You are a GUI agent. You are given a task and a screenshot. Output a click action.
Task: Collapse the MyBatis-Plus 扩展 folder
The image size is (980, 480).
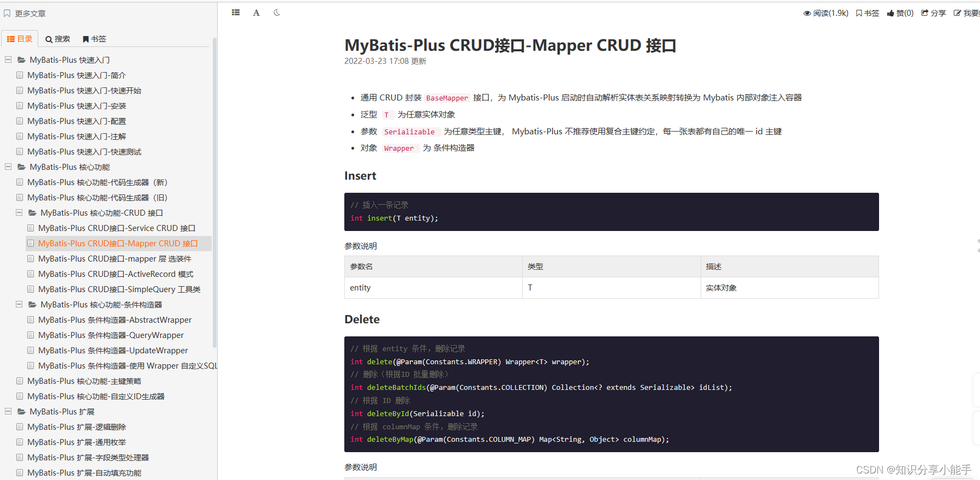click(8, 411)
